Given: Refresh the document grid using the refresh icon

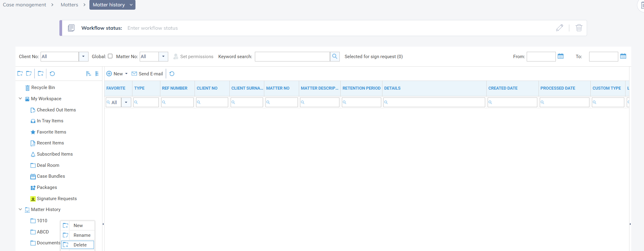Looking at the screenshot, I should coord(172,74).
